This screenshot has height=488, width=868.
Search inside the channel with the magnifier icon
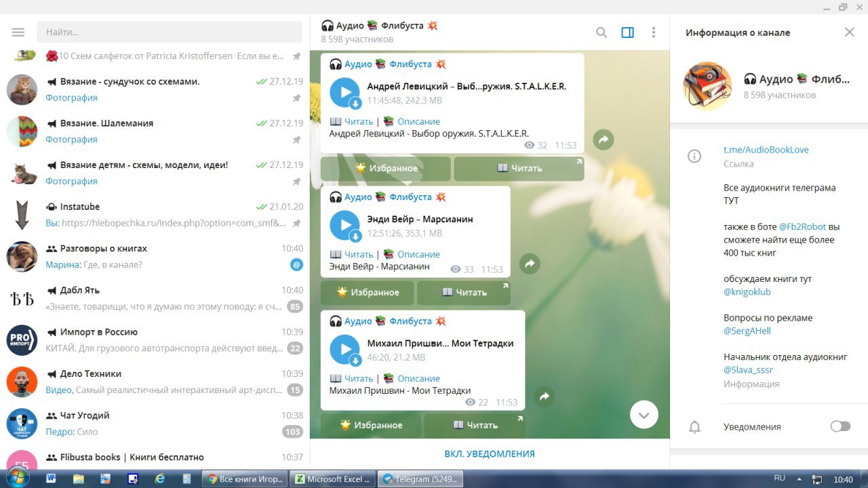point(601,32)
